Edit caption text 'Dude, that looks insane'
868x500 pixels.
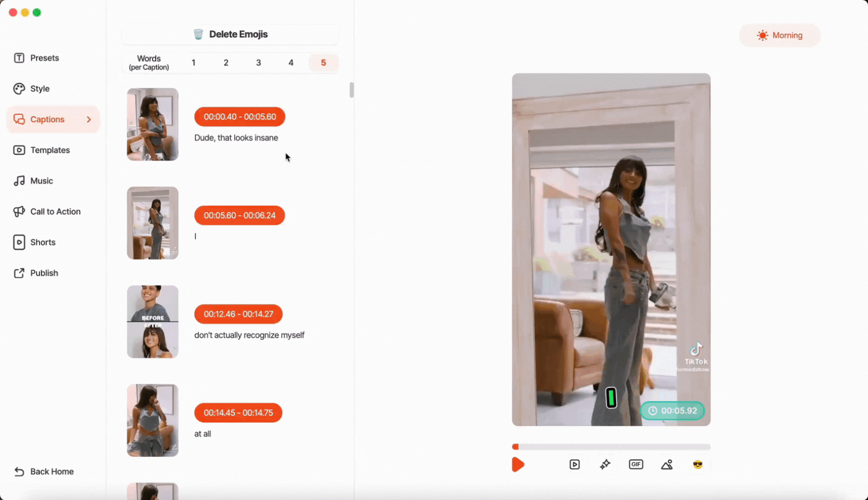[x=236, y=138]
